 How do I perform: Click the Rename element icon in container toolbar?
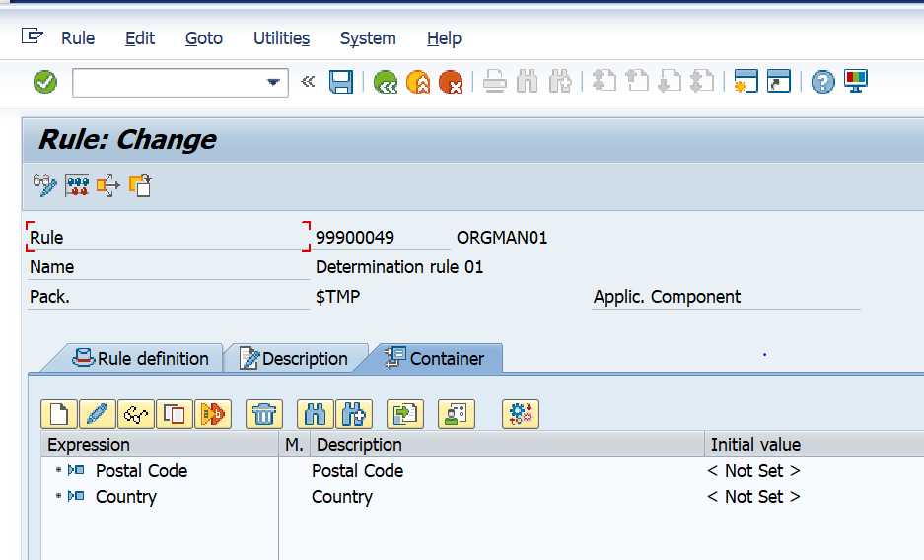213,414
